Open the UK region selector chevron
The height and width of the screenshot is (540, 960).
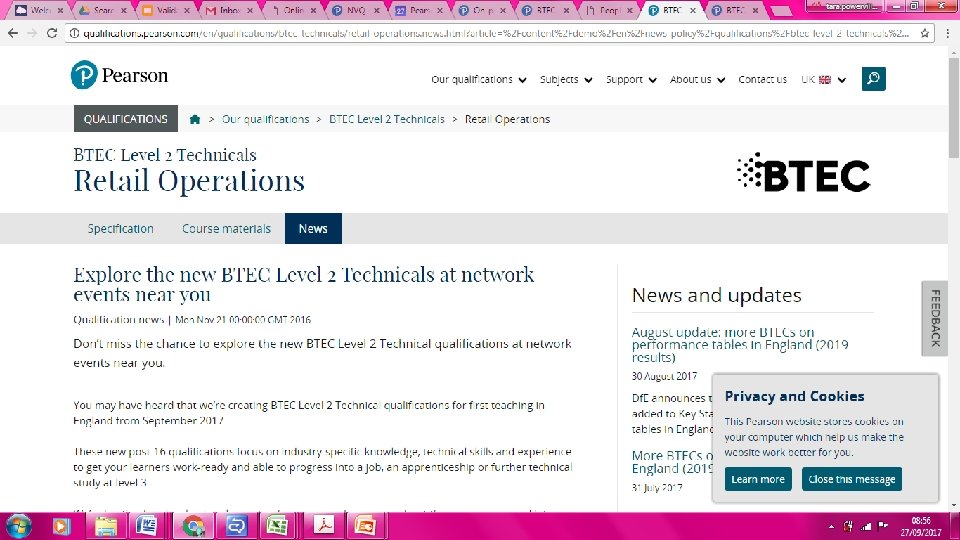(x=842, y=80)
